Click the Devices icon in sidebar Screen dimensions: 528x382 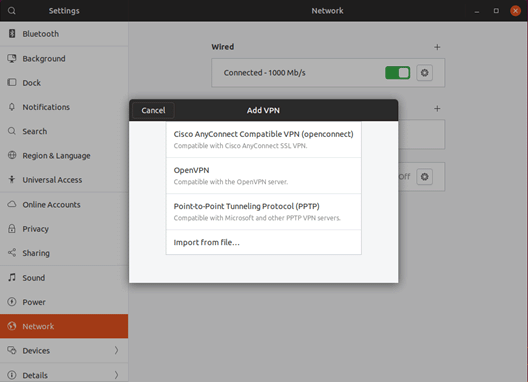click(12, 350)
